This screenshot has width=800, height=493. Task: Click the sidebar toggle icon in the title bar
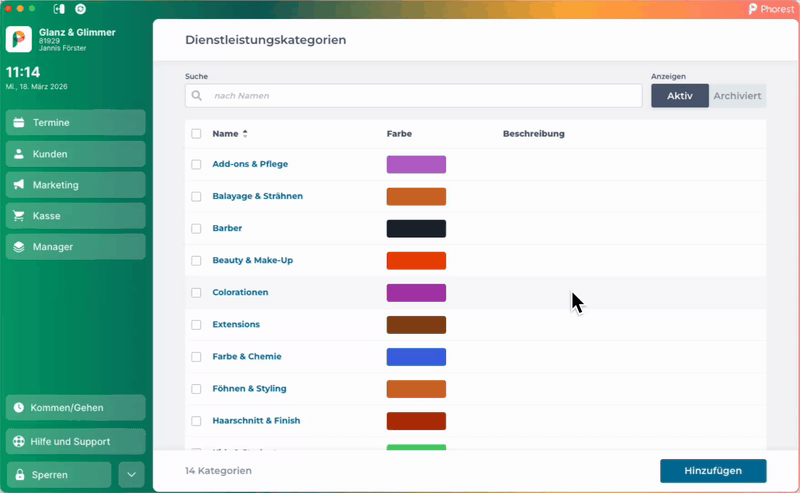click(x=59, y=9)
